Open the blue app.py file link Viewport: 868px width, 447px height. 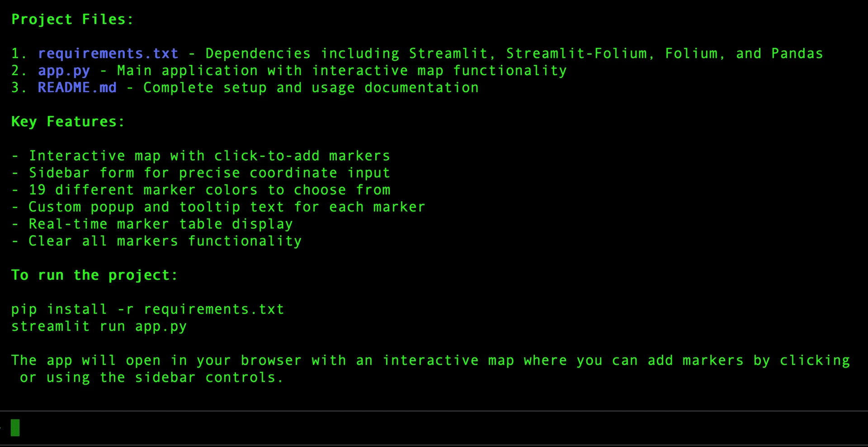64,71
